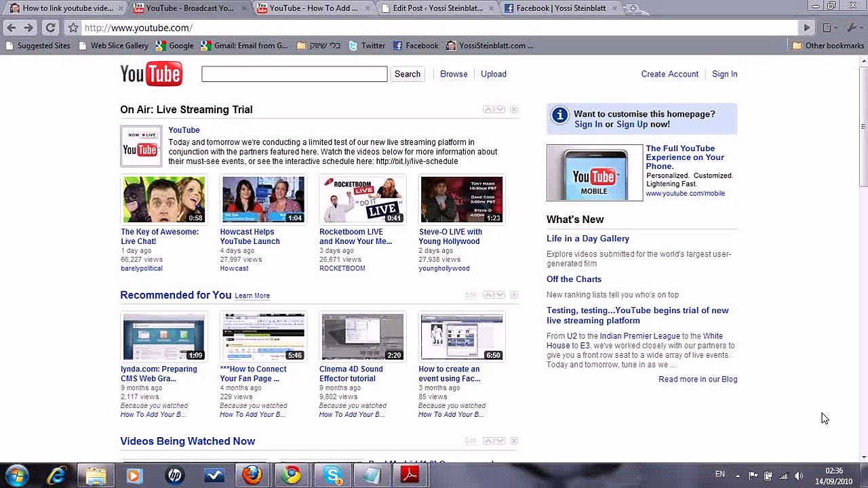
Task: Click the page vertical scrollbar thumb
Action: tap(863, 125)
